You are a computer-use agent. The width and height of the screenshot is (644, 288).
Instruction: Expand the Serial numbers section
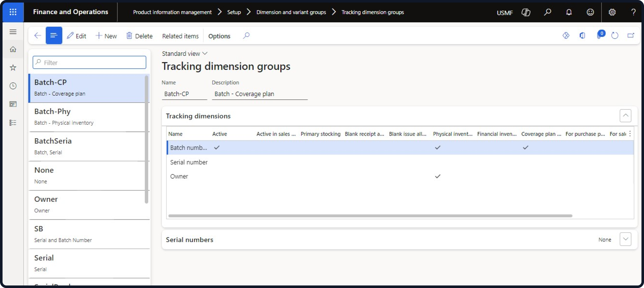(x=625, y=239)
